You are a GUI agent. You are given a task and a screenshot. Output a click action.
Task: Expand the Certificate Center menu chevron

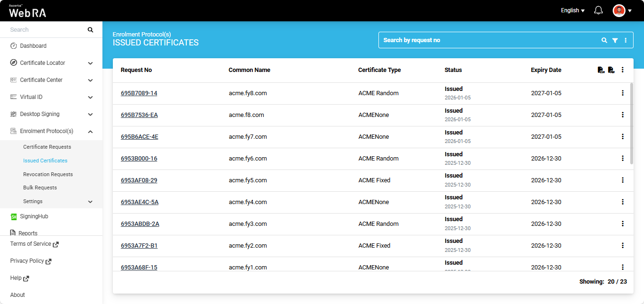(90, 80)
